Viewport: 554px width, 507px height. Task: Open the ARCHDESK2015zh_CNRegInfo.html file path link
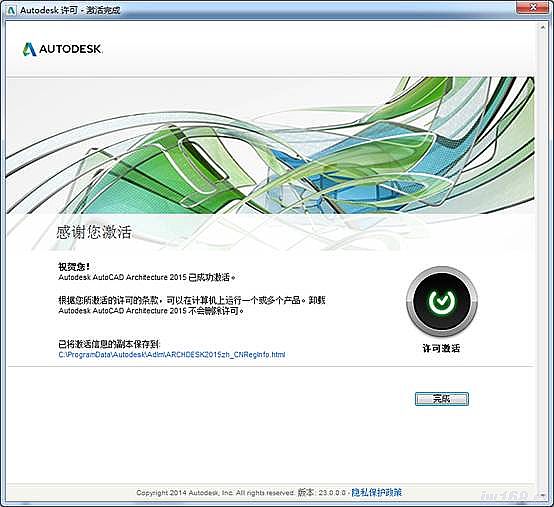[x=172, y=354]
